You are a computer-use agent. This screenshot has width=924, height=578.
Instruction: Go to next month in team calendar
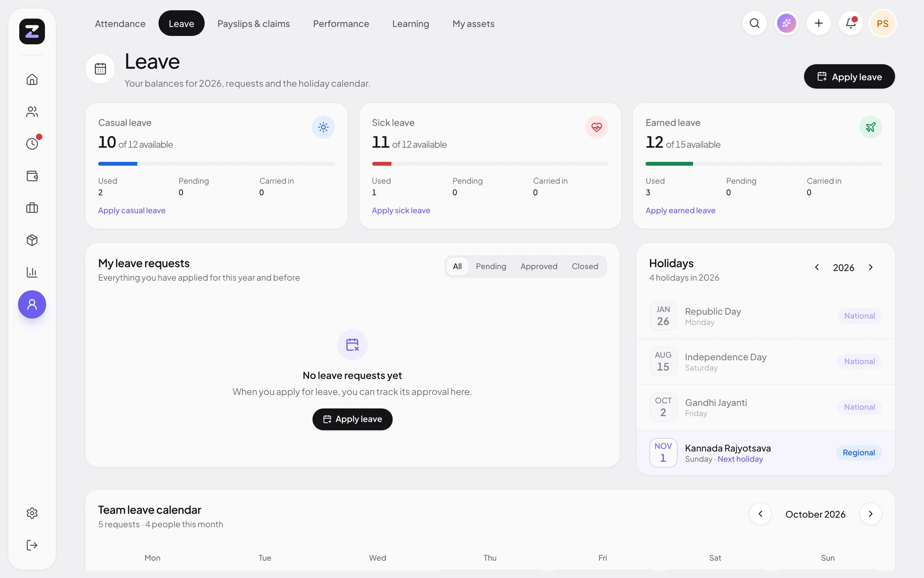871,514
